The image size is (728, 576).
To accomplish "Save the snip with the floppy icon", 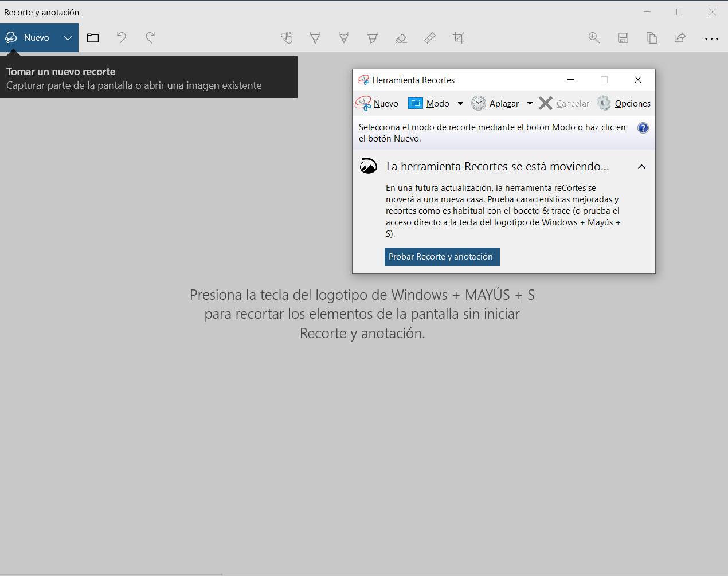I will tap(623, 38).
